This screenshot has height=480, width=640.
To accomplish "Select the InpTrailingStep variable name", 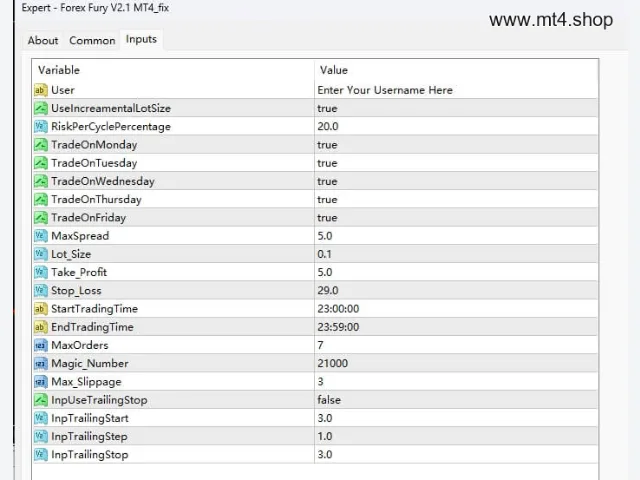I will coord(89,436).
